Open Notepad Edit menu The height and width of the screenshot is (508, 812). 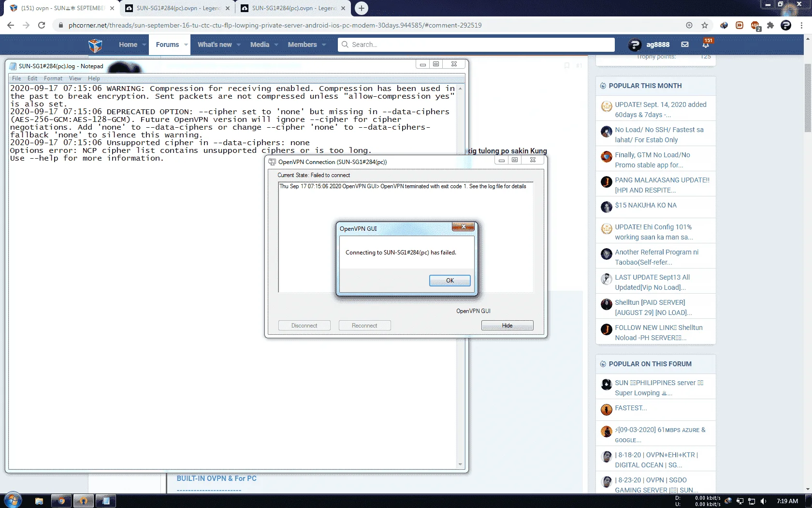tap(32, 78)
